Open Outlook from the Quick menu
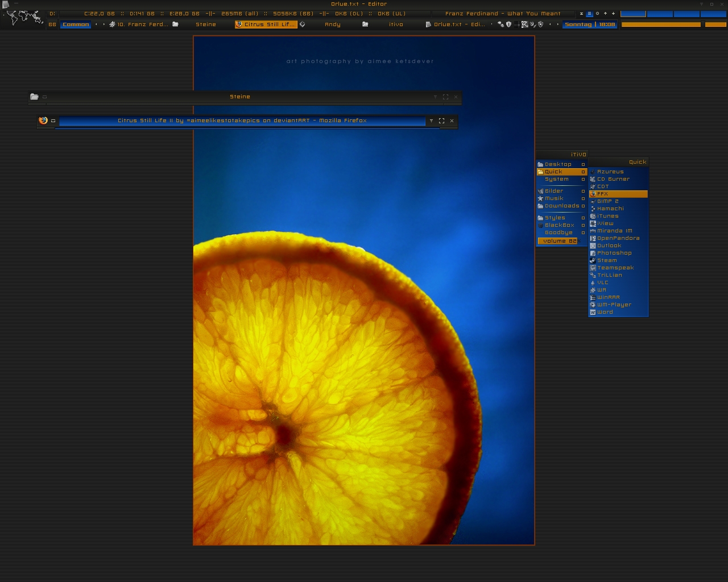This screenshot has height=582, width=728. point(618,246)
